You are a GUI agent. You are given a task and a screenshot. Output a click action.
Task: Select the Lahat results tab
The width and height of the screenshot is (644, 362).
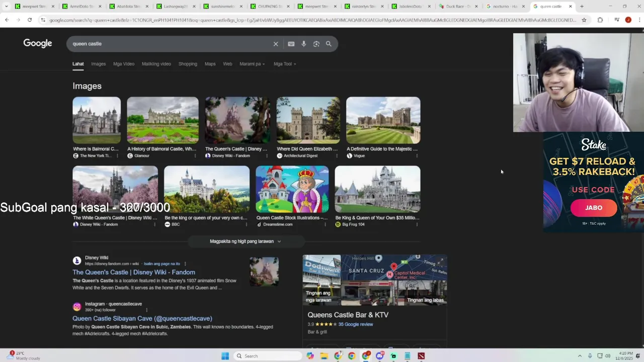pos(78,64)
